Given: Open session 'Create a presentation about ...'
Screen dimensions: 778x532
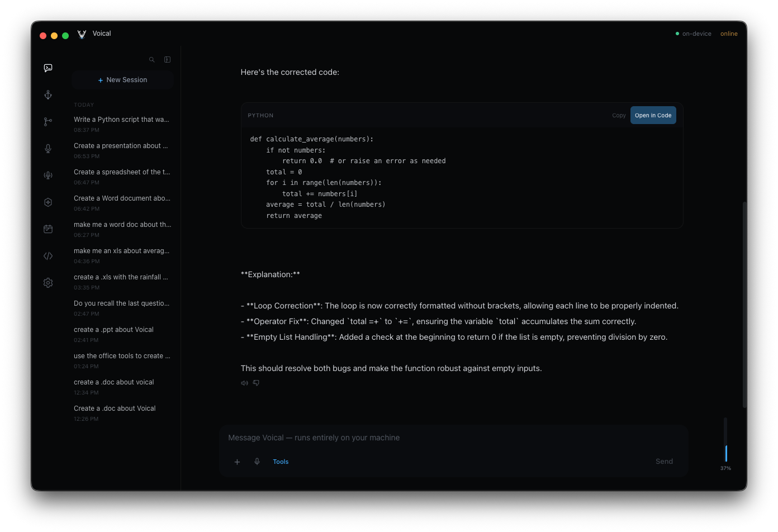Looking at the screenshot, I should click(x=122, y=150).
